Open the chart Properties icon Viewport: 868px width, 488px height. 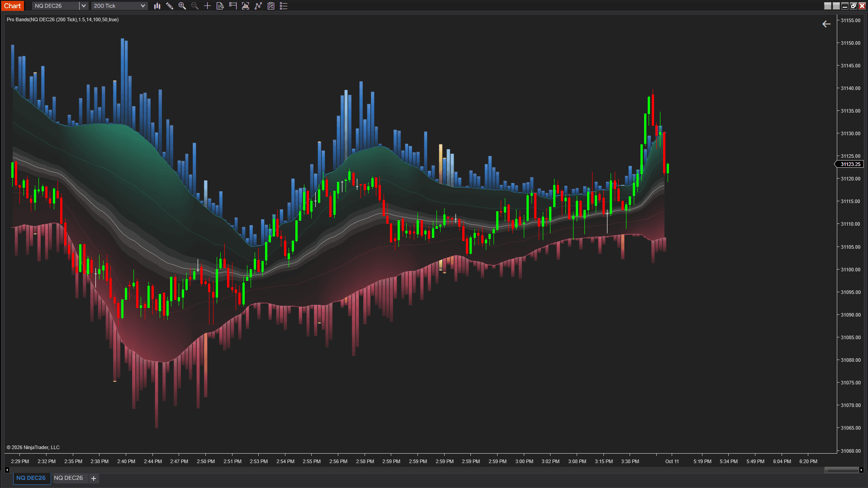271,6
